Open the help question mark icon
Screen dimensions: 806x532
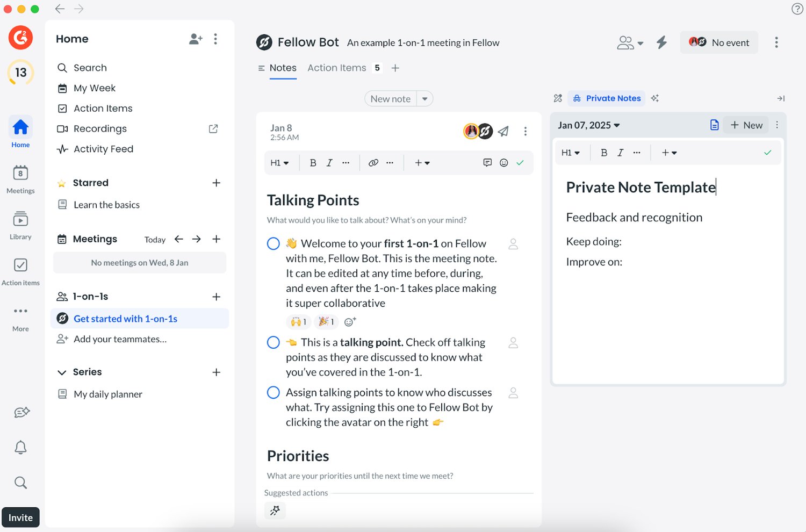797,9
